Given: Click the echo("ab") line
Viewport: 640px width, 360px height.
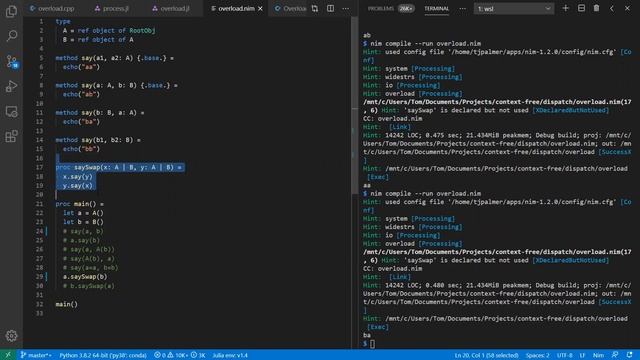Looking at the screenshot, I should (81, 94).
